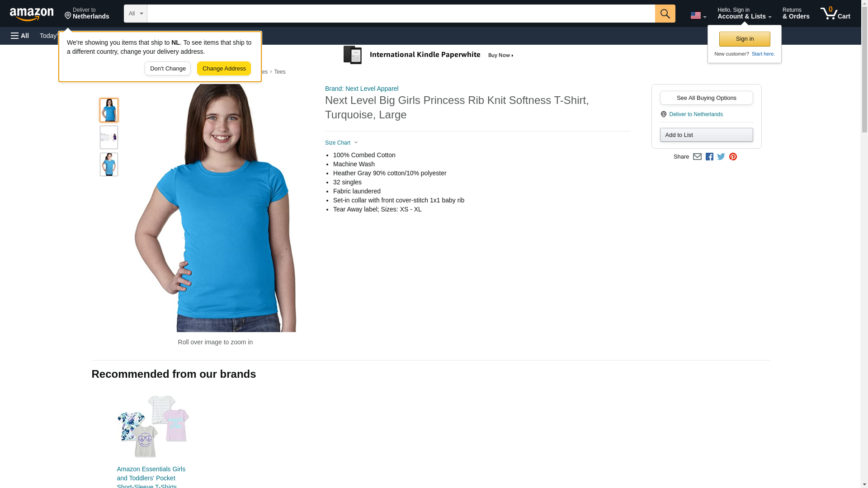This screenshot has width=868, height=488.
Task: Share via email envelope icon
Action: point(697,157)
